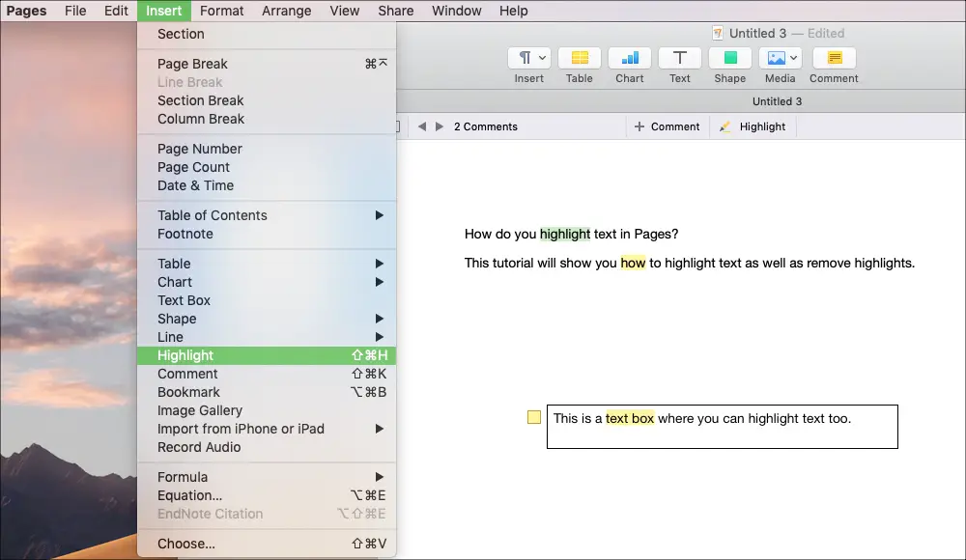Click the Chart toolbar icon
The image size is (966, 560).
coord(630,58)
